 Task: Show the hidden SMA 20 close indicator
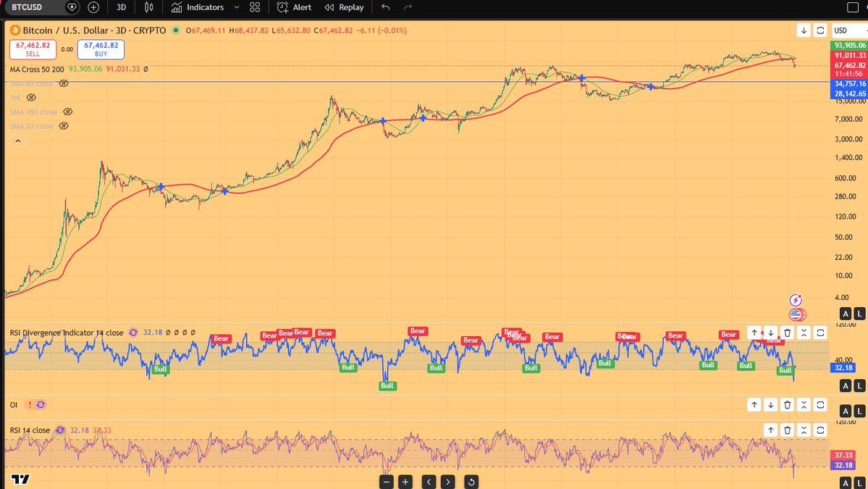[63, 125]
